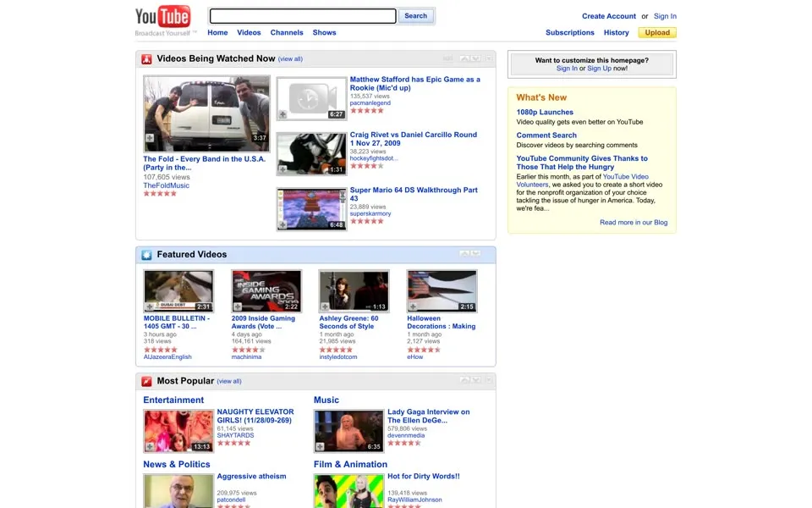
Task: Click view all next to Most Popular
Action: [x=229, y=382]
